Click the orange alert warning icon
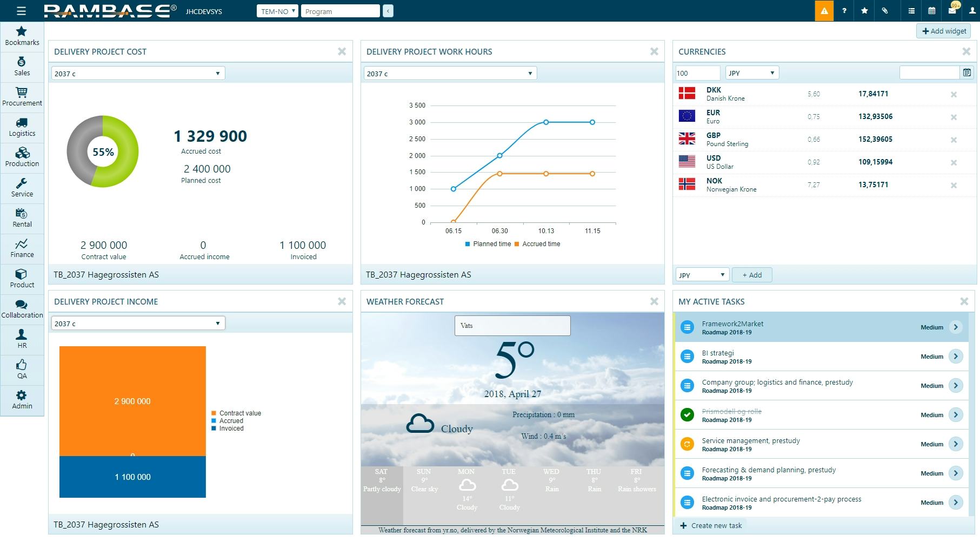The image size is (980, 554). tap(824, 11)
